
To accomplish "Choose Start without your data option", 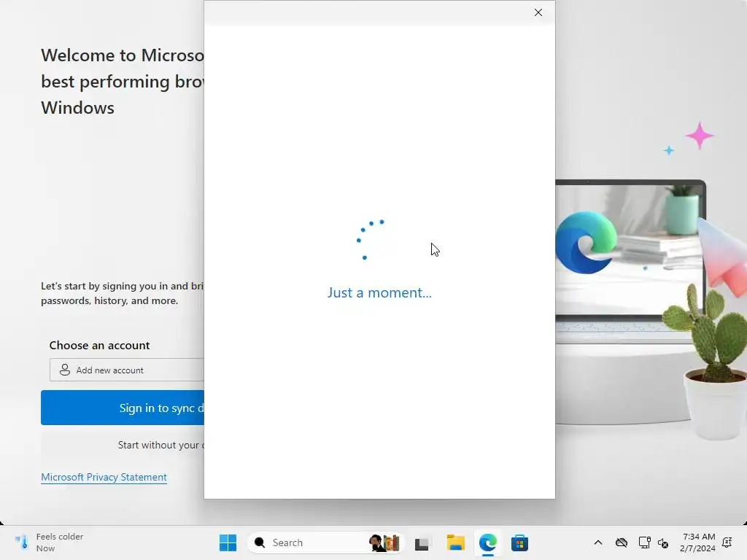I will tap(123, 445).
